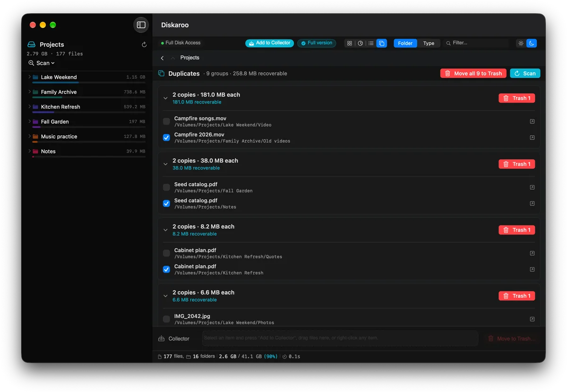This screenshot has width=567, height=392.
Task: Select the duplicates view icon in toolbar
Action: pyautogui.click(x=382, y=43)
